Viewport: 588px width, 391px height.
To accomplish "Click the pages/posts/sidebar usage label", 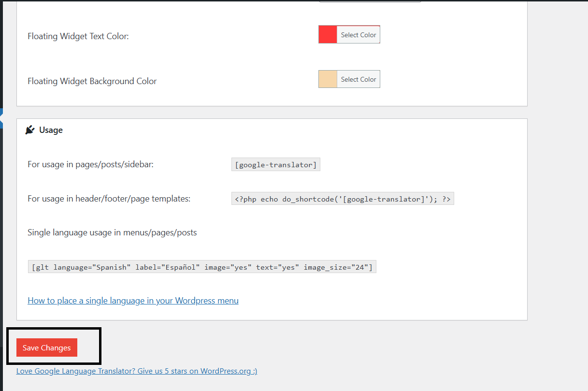I will (x=90, y=164).
